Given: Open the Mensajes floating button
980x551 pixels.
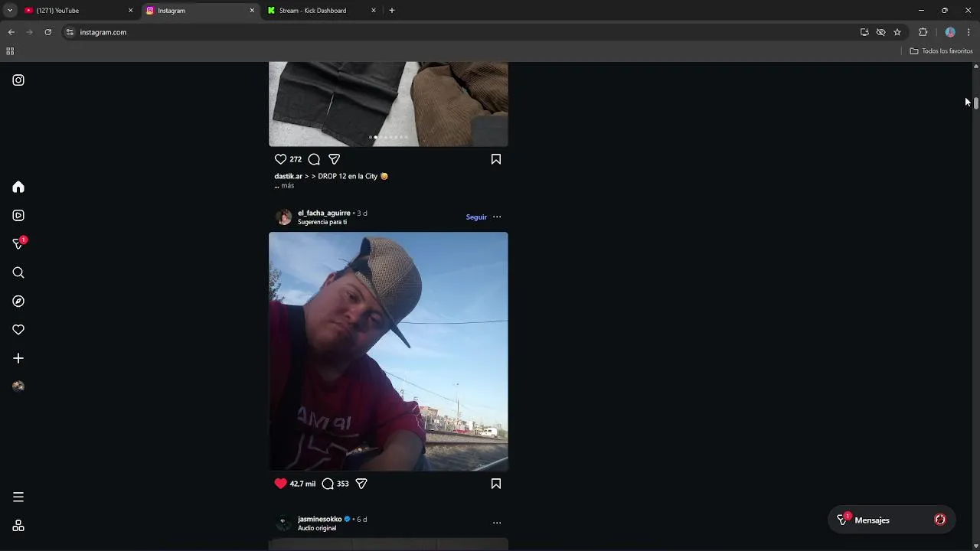Looking at the screenshot, I should point(892,520).
